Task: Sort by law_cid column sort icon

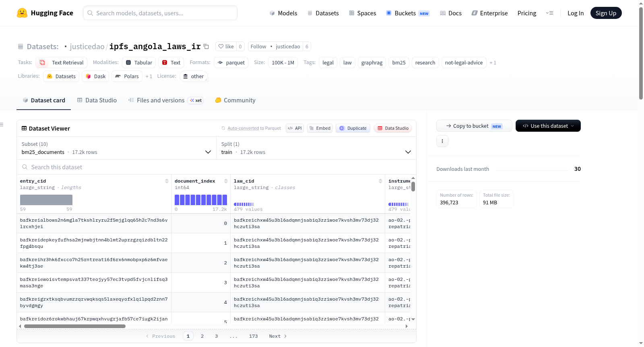Action: point(380,181)
